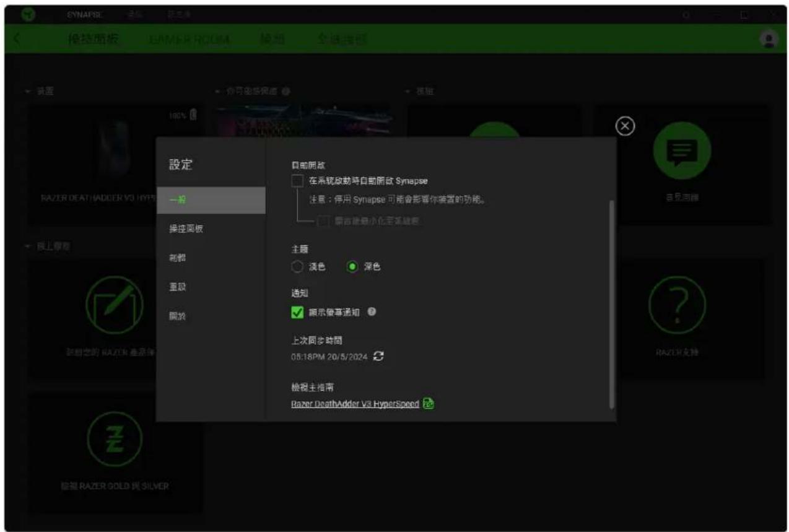Click the back arrow in the green navigation bar
Image resolution: width=789 pixels, height=532 pixels.
click(17, 38)
